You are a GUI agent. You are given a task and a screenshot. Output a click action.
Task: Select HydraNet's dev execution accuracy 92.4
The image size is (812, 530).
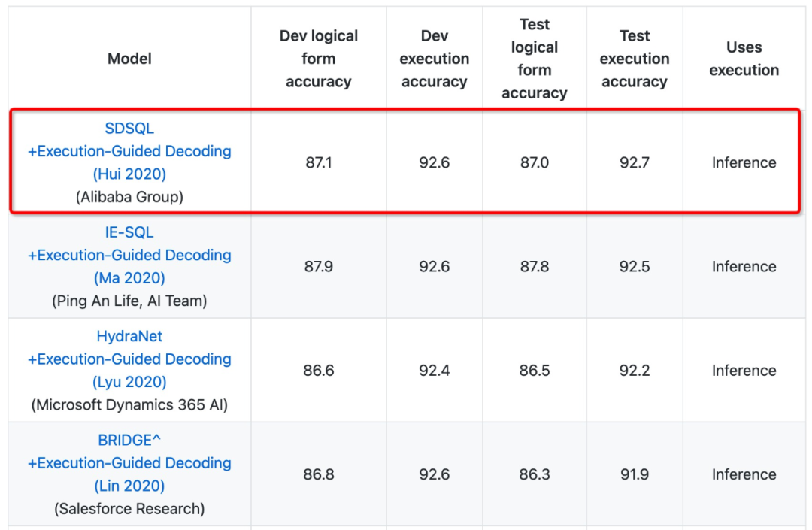pyautogui.click(x=435, y=371)
